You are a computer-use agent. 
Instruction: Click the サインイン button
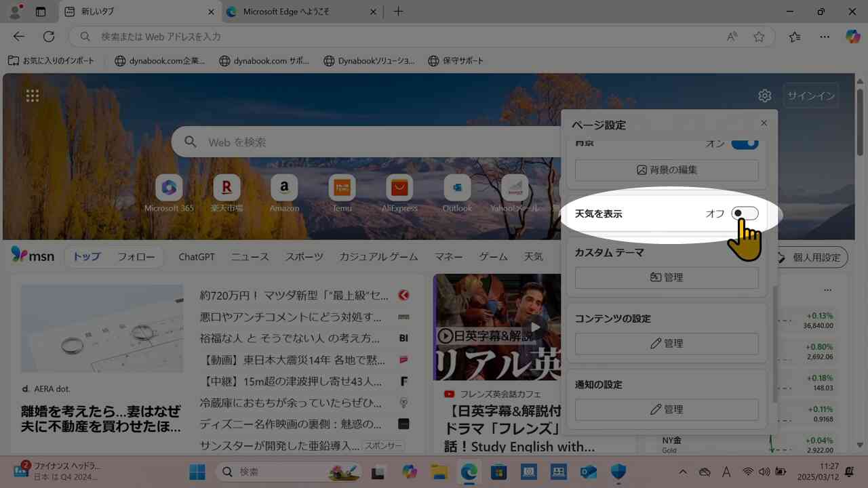[x=811, y=95]
